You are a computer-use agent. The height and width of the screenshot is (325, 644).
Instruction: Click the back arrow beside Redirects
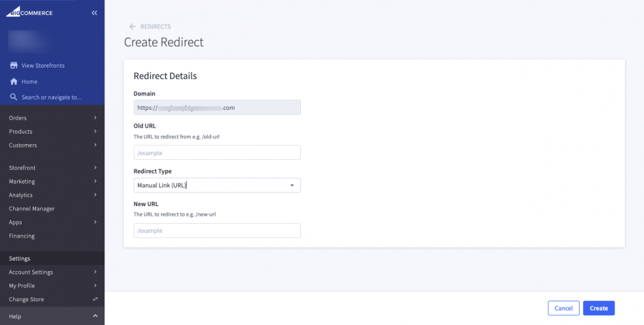(x=133, y=26)
